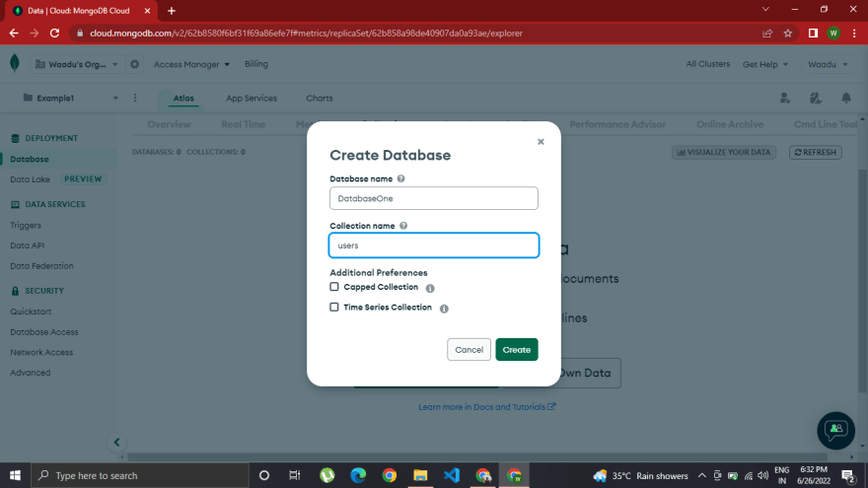Open Database Access in sidebar
The height and width of the screenshot is (488, 868).
click(x=44, y=332)
